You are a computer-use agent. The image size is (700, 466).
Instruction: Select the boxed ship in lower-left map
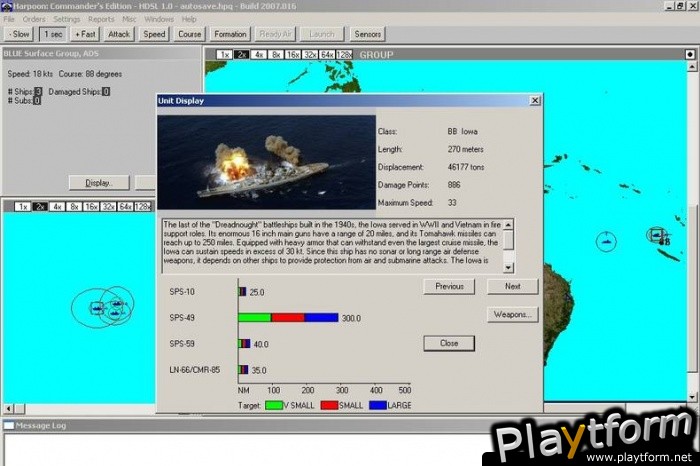(96, 308)
